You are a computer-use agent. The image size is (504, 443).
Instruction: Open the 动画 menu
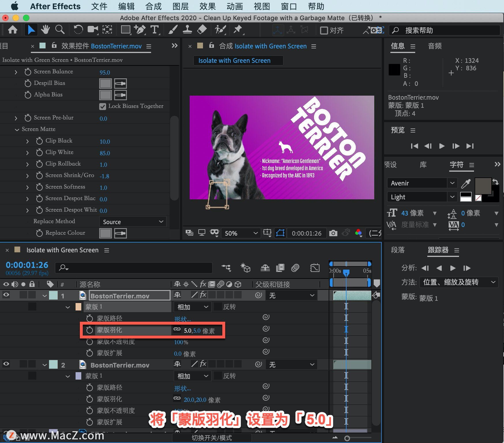(235, 6)
